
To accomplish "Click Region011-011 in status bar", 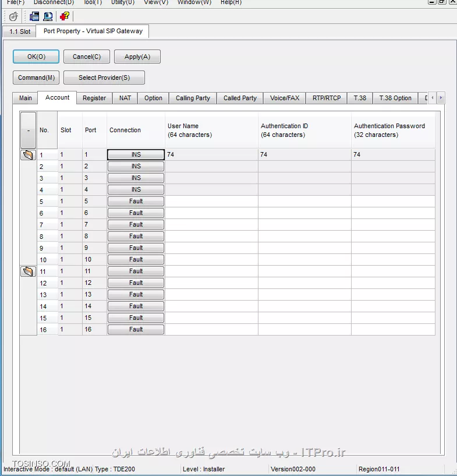I will pyautogui.click(x=379, y=470).
